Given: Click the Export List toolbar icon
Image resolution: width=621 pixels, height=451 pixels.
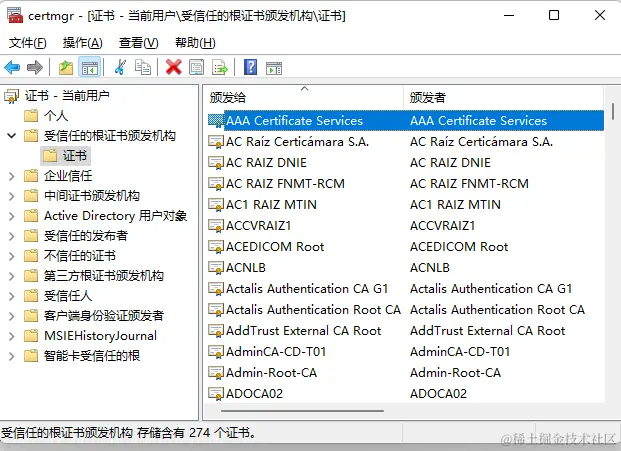Looking at the screenshot, I should 220,67.
